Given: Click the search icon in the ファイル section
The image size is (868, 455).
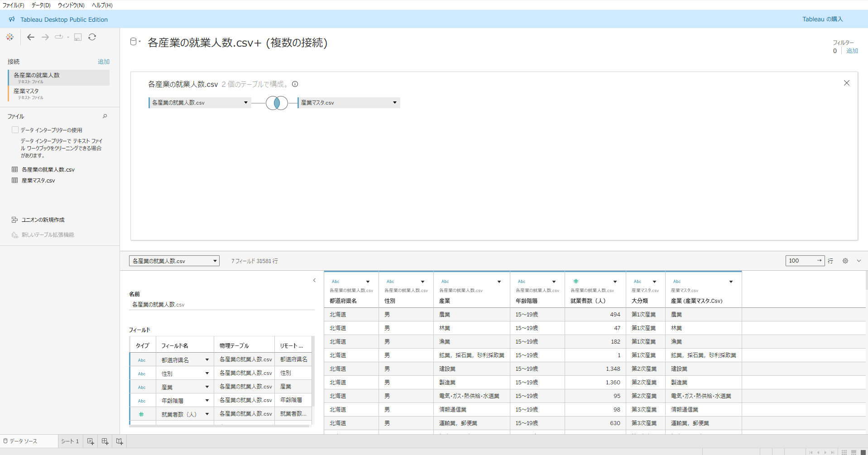Looking at the screenshot, I should (105, 116).
